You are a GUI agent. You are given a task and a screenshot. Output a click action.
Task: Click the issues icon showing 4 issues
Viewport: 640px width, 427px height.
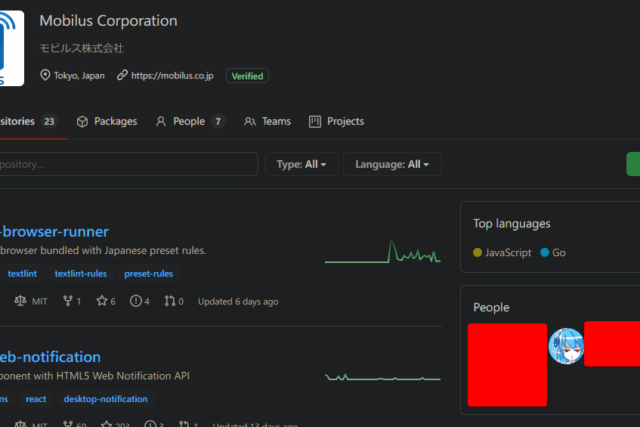click(136, 301)
